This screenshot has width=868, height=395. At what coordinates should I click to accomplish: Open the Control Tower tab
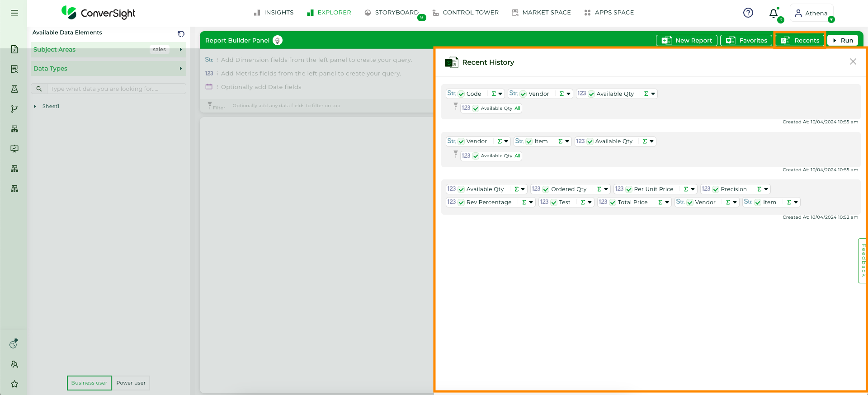[x=465, y=13]
